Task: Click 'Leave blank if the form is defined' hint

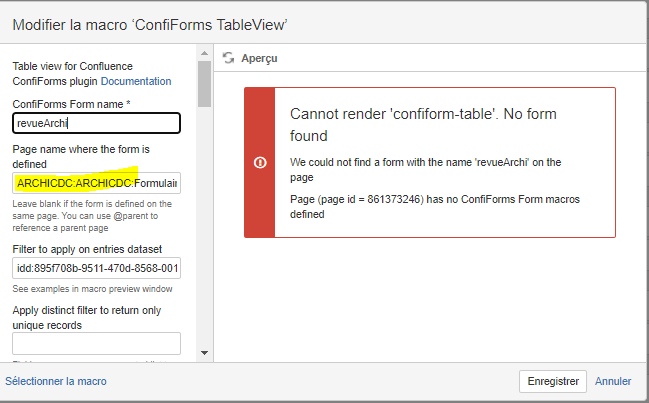Action: click(x=92, y=216)
